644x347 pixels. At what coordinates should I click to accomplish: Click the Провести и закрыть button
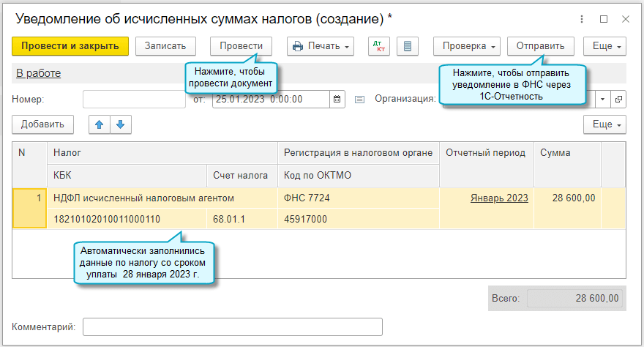pyautogui.click(x=70, y=46)
